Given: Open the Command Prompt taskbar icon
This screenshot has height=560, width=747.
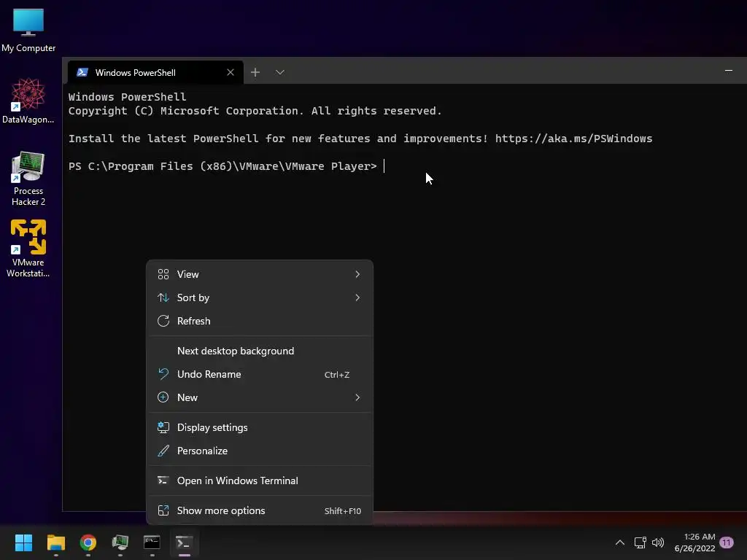Looking at the screenshot, I should (x=152, y=542).
